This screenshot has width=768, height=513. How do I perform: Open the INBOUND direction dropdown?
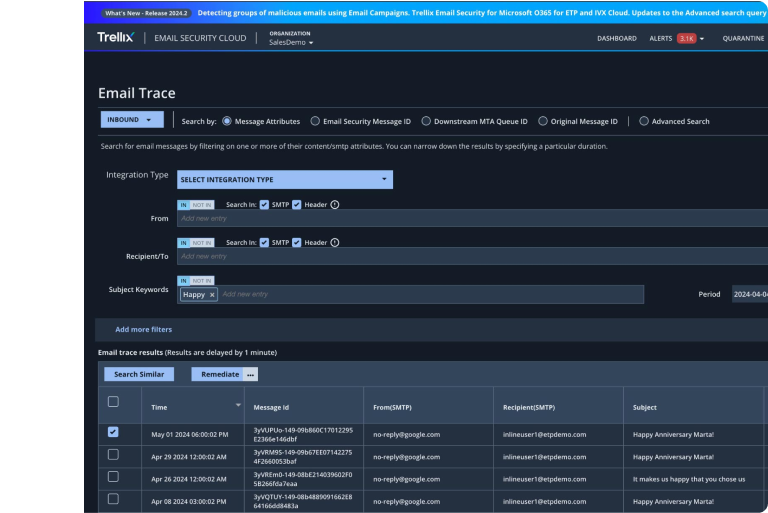(132, 120)
